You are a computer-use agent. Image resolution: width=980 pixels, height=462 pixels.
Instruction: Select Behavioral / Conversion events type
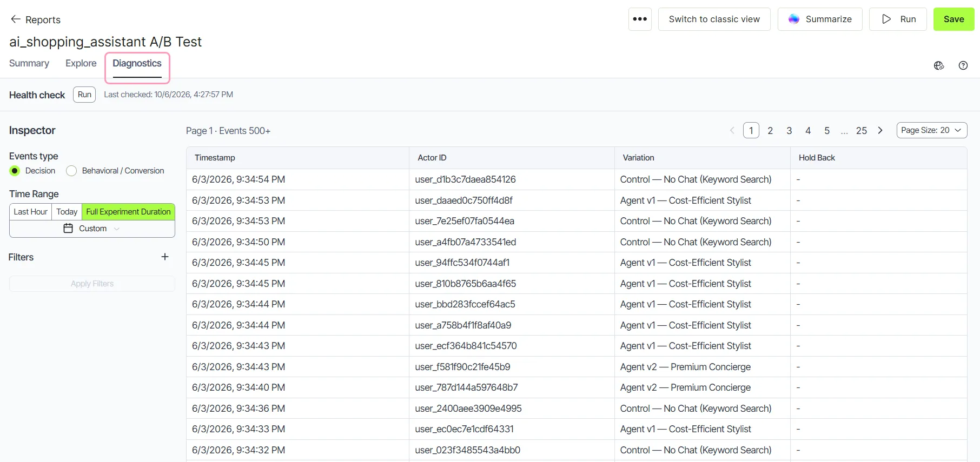(x=71, y=171)
